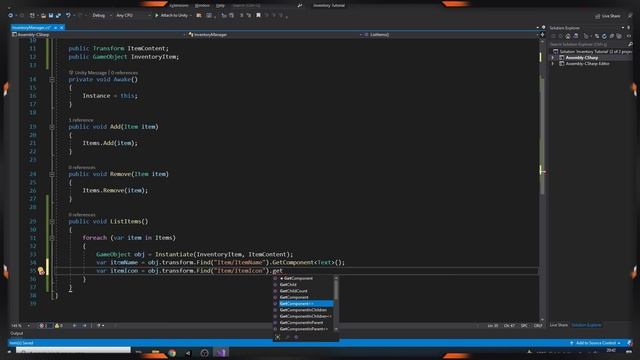Collapse the Remove method outline toggle
The width and height of the screenshot is (640, 360).
pos(52,174)
